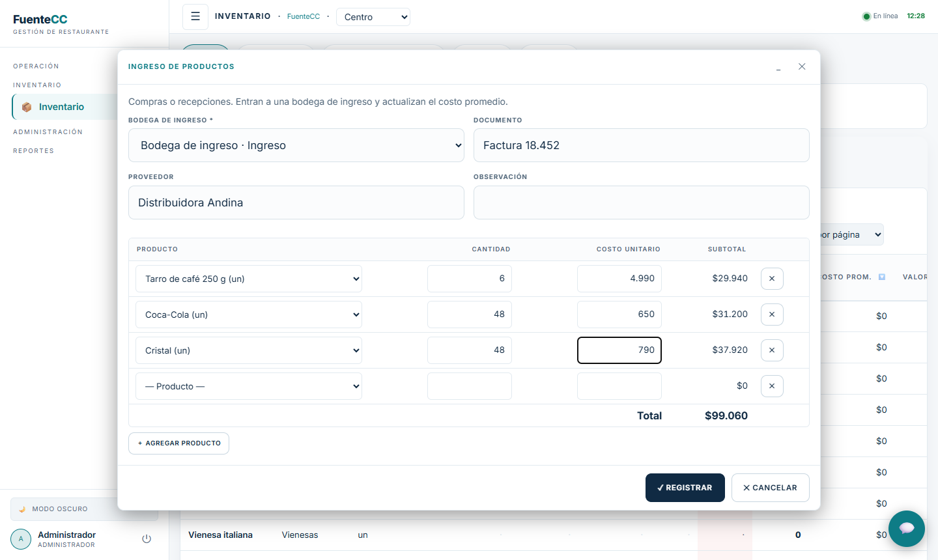
Task: Click the Cristal quantity field
Action: (x=470, y=350)
